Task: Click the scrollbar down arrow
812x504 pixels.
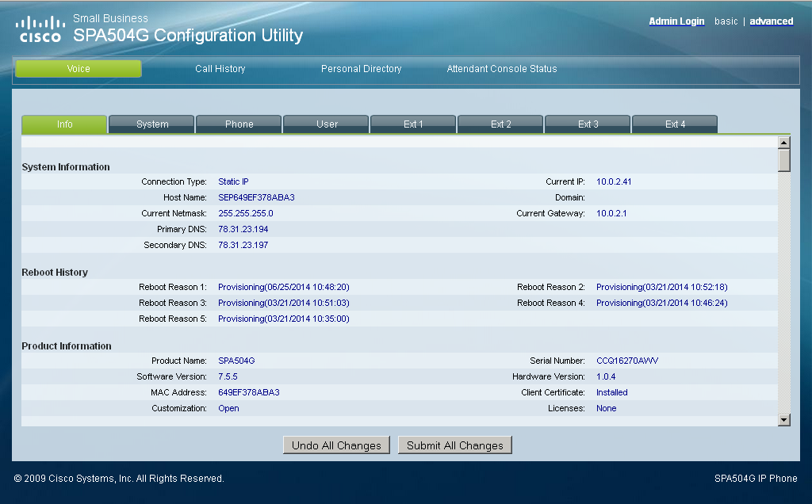Action: coord(784,420)
